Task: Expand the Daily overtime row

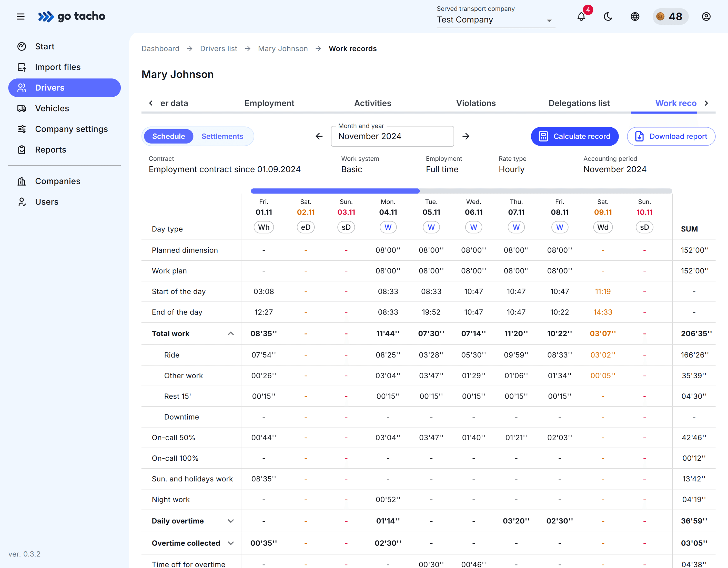Action: pyautogui.click(x=231, y=521)
